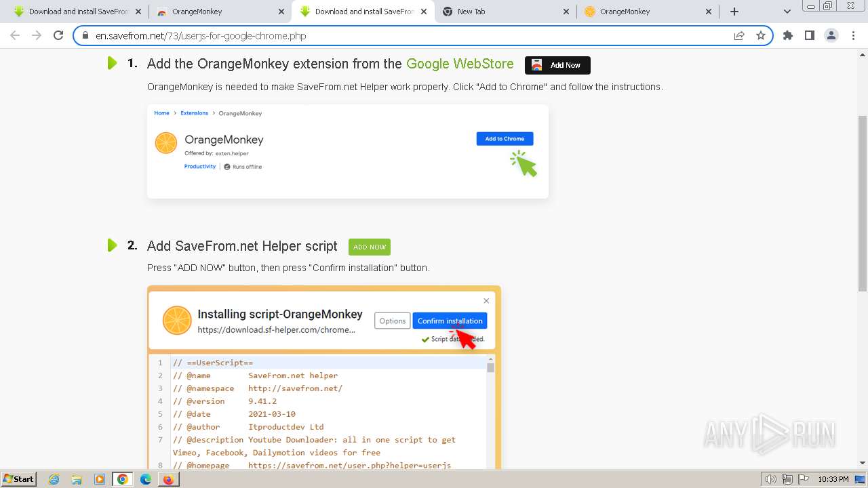Image resolution: width=868 pixels, height=488 pixels.
Task: Select the active SaveFrom install tab
Action: (x=363, y=12)
